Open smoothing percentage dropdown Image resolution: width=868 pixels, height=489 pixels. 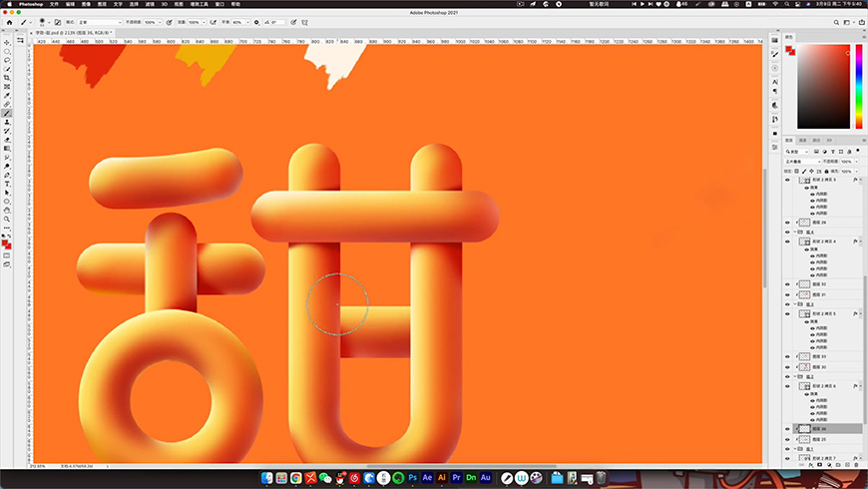coord(247,23)
